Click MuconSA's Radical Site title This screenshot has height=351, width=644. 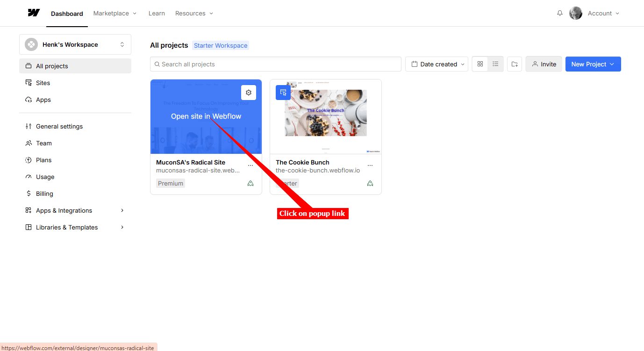191,162
